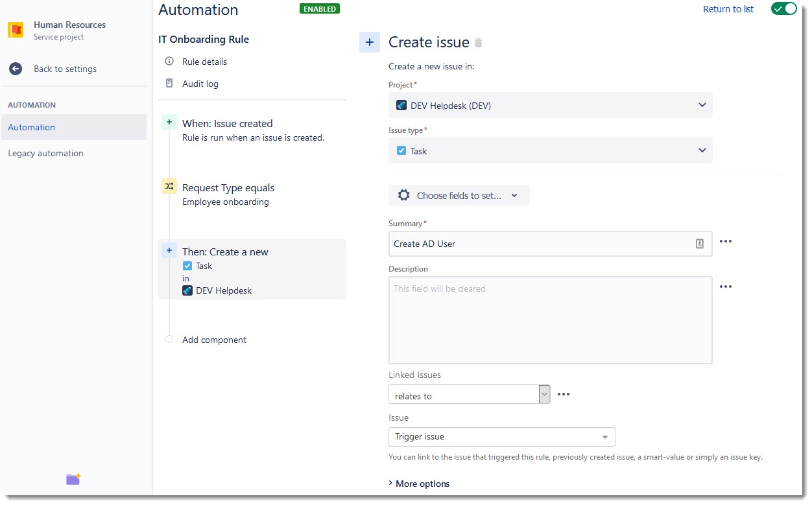Open the Project dropdown showing DEV Helpdesk

pos(550,105)
